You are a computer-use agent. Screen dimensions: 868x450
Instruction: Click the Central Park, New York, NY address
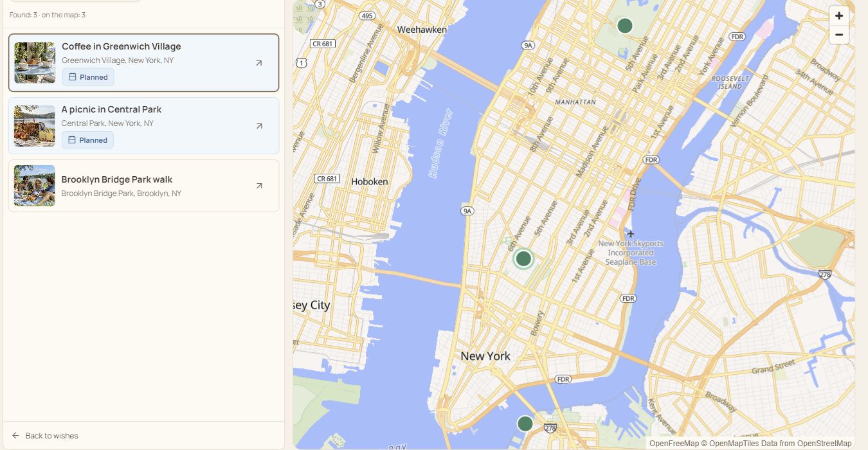[x=107, y=123]
